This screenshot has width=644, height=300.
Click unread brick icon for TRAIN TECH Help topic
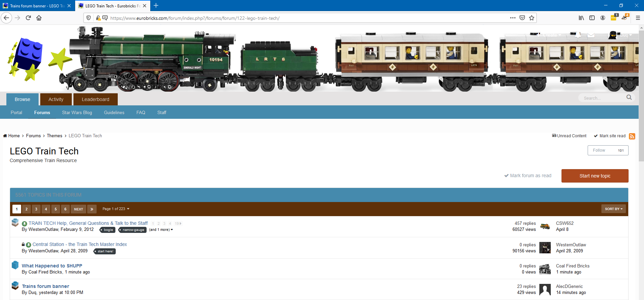[x=15, y=222]
